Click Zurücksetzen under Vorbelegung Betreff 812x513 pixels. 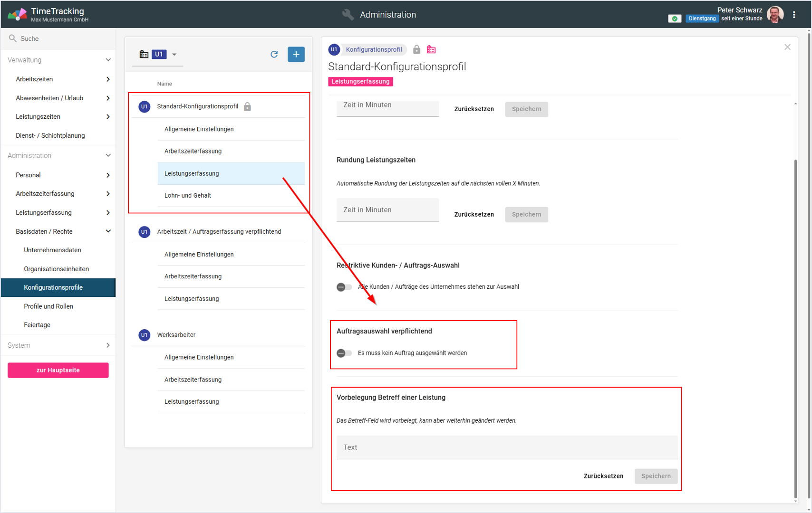(603, 476)
